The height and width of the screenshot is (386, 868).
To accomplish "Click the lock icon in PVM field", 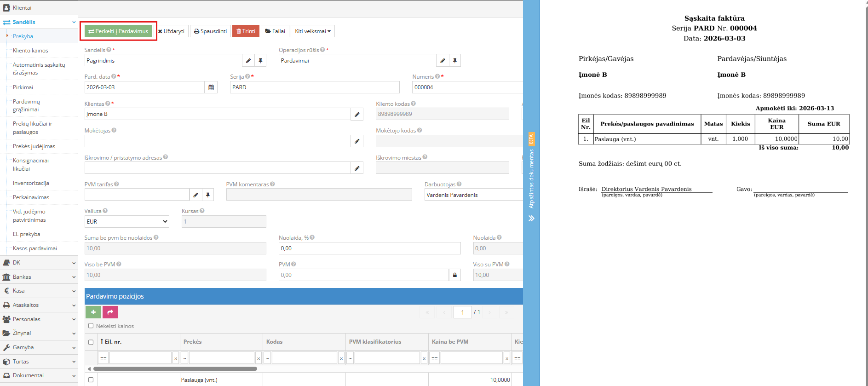I will click(x=455, y=275).
